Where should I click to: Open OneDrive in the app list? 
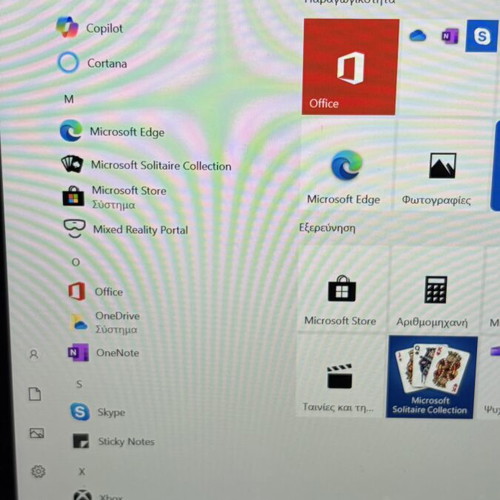click(104, 322)
